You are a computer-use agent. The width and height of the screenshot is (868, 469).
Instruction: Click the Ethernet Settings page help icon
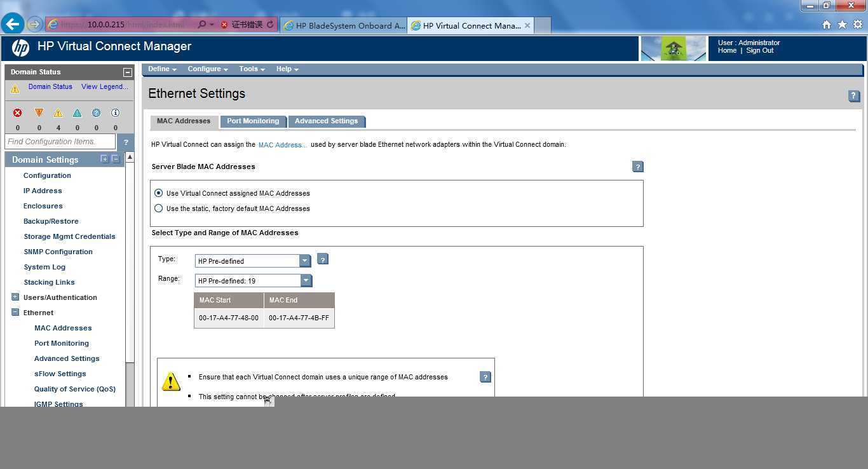coord(854,96)
